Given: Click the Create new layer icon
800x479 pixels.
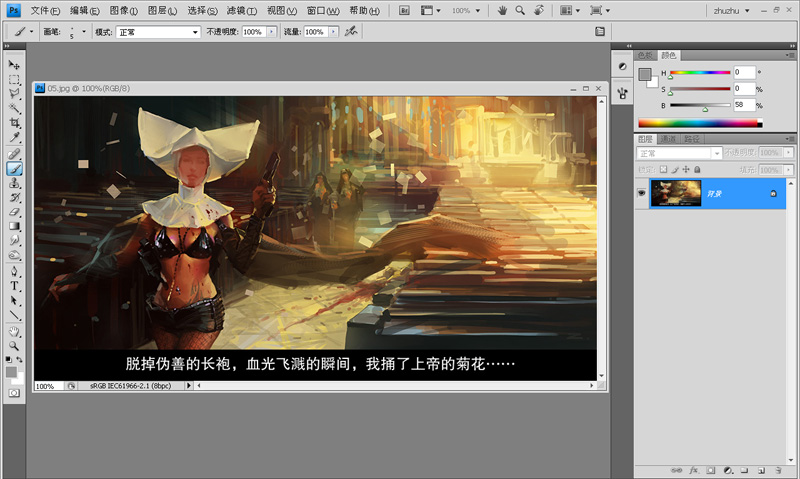Looking at the screenshot, I should (x=761, y=470).
